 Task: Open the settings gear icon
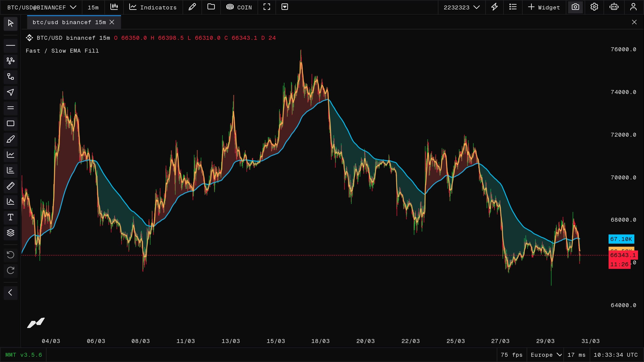594,7
